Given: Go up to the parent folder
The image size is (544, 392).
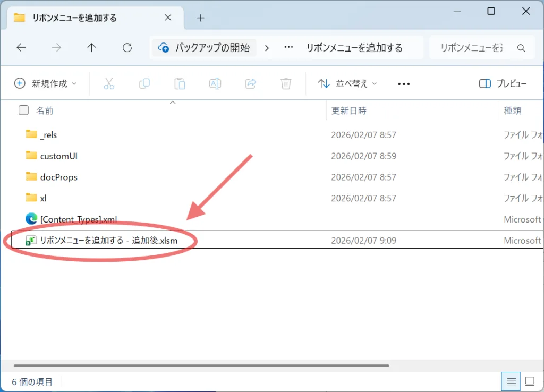Looking at the screenshot, I should click(x=91, y=47).
